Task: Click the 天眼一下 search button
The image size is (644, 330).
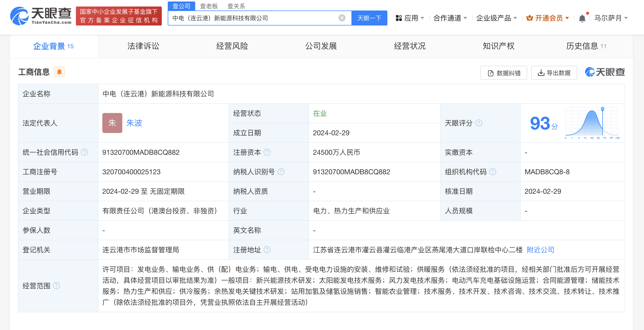Action: (x=369, y=18)
